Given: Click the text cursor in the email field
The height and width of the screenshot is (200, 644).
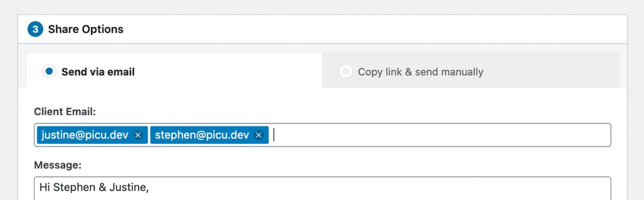Looking at the screenshot, I should click(x=274, y=135).
